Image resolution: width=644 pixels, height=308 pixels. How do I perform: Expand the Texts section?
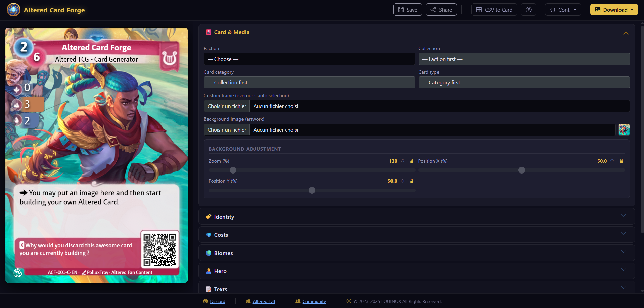tap(624, 288)
